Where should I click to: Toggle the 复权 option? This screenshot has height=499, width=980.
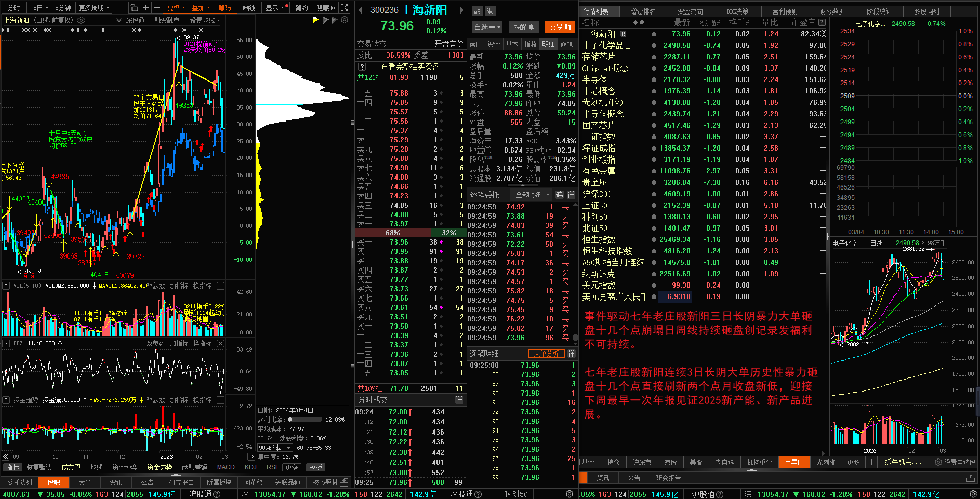pos(176,8)
